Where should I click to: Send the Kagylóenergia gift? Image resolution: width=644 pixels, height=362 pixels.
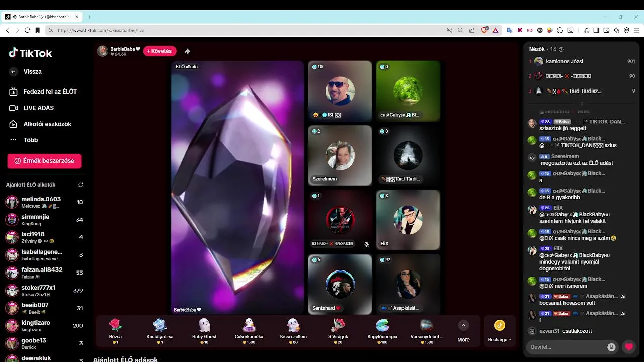click(382, 330)
